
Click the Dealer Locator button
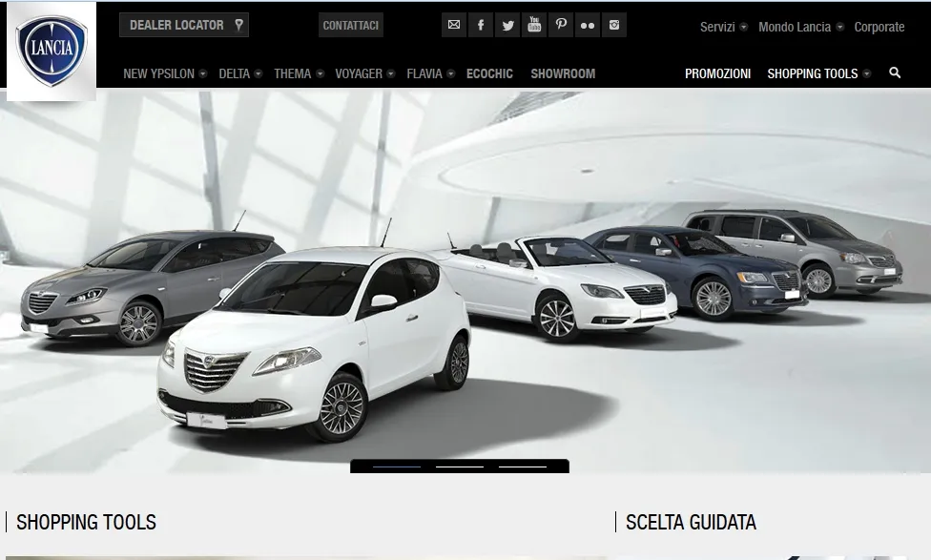(x=184, y=26)
